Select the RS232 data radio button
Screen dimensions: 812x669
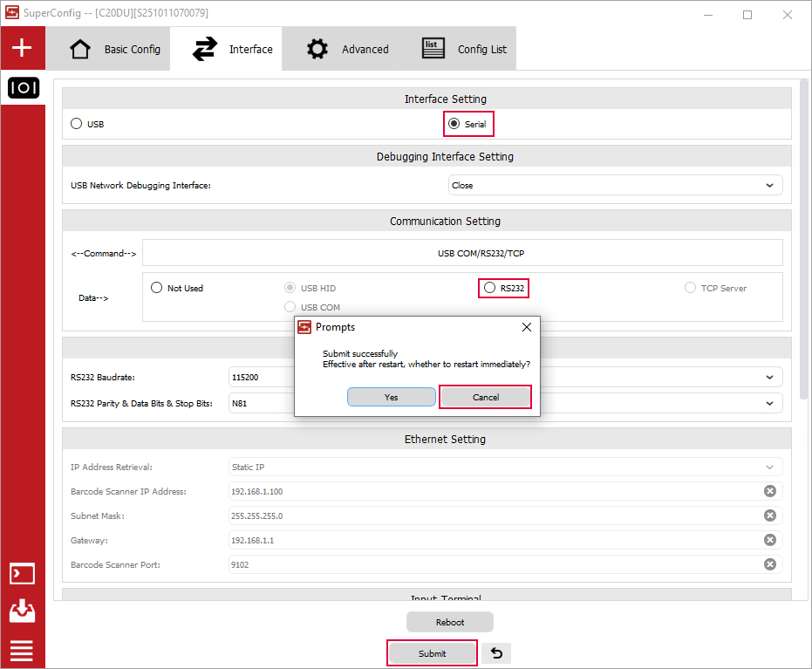(x=489, y=288)
